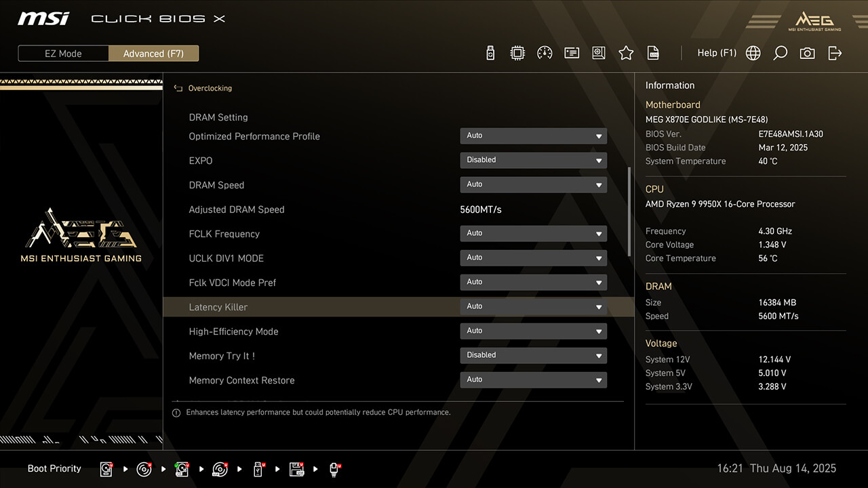
Task: Expand the DRAM Speed dropdown
Action: (x=533, y=185)
